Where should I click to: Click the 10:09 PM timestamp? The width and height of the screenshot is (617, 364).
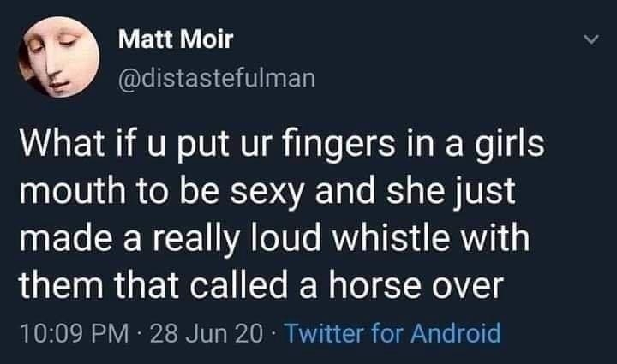[75, 333]
